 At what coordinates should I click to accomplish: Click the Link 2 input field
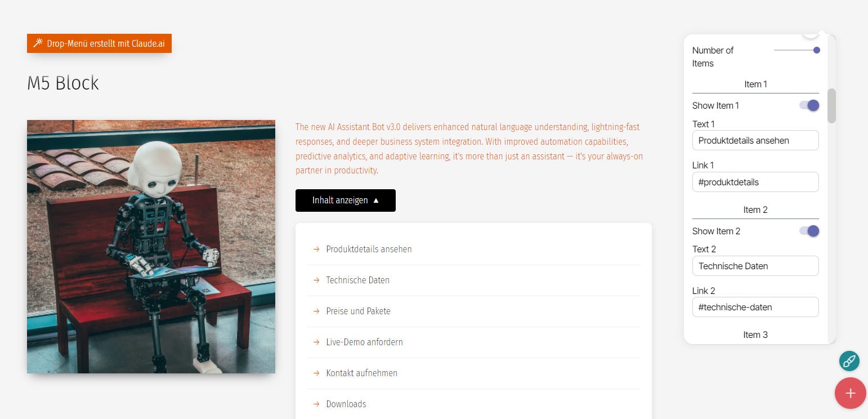[x=755, y=307]
